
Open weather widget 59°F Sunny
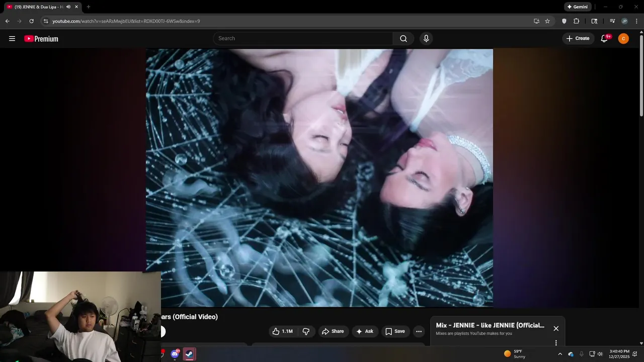coord(515,354)
